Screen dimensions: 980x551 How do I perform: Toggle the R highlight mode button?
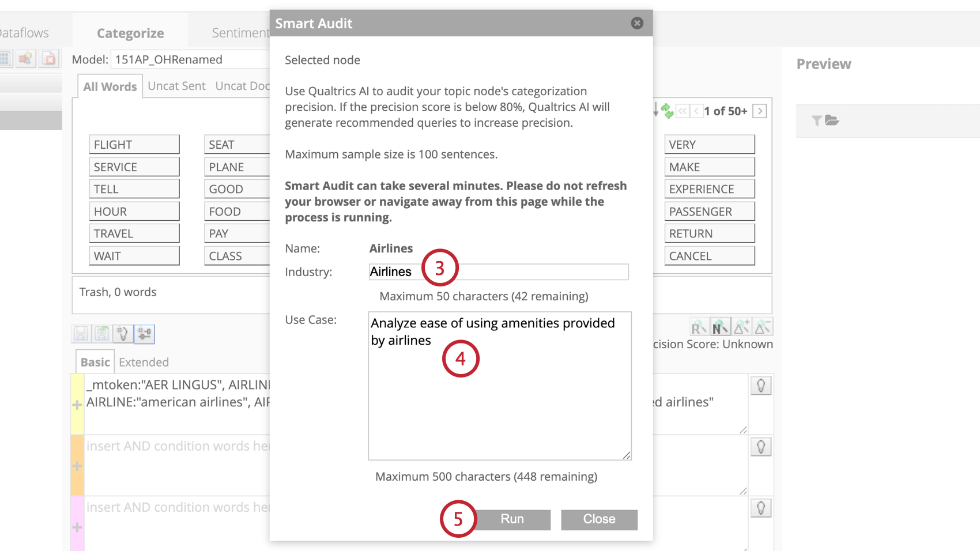[699, 327]
